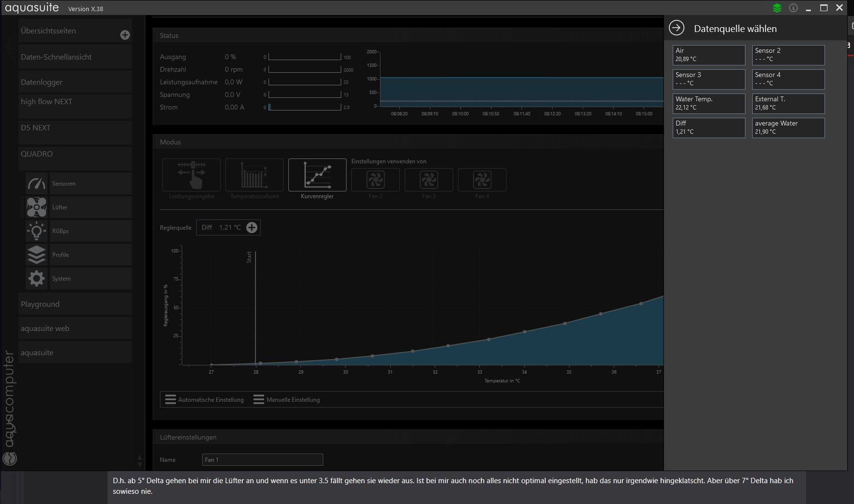Open the Sensoren gauge icon under QUADRO
Image resolution: width=854 pixels, height=504 pixels.
tap(36, 184)
